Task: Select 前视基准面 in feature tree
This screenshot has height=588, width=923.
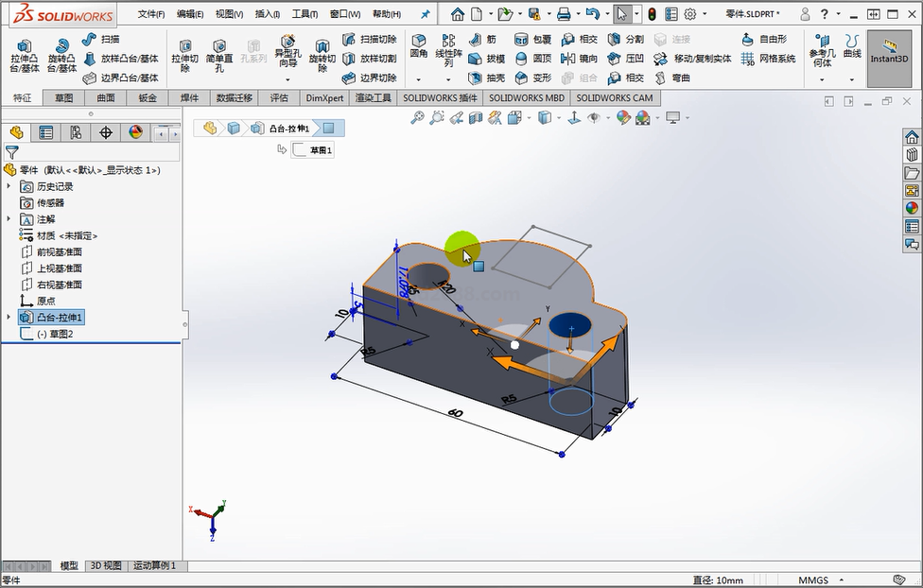Action: pyautogui.click(x=59, y=251)
